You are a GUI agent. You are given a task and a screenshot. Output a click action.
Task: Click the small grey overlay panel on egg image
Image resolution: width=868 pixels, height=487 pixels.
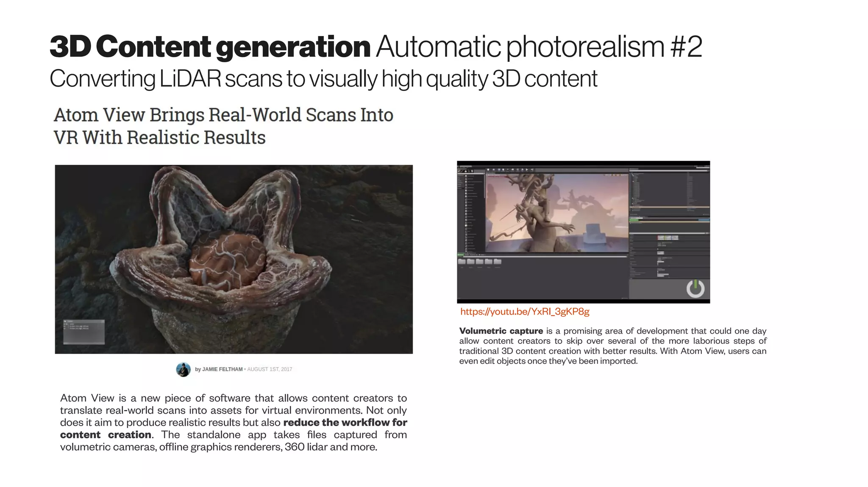click(x=84, y=332)
